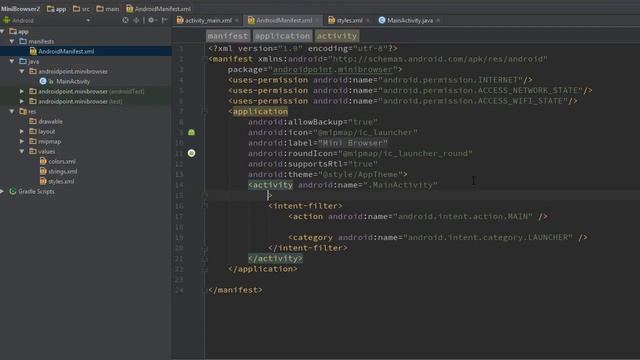
Task: Click the android.intent.category.LAUNCHER value
Action: click(x=488, y=238)
